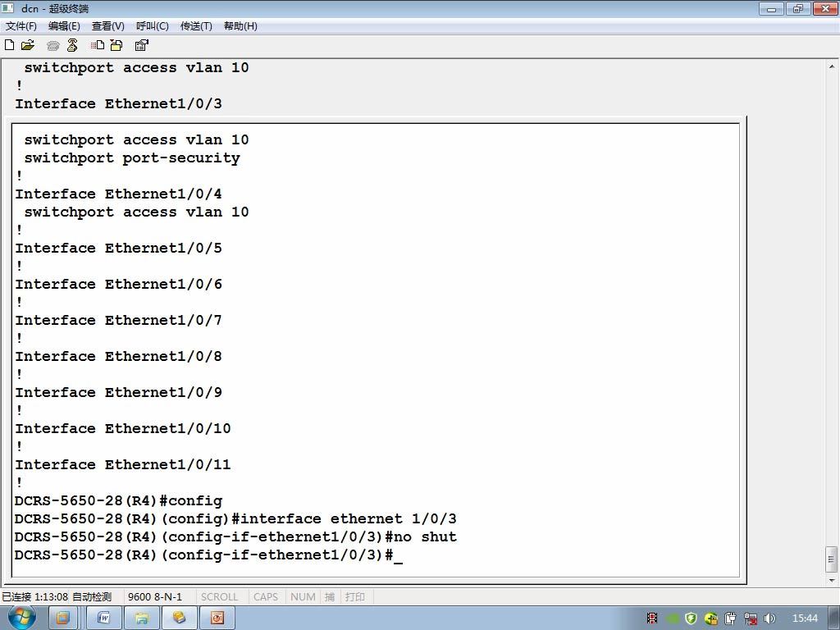The width and height of the screenshot is (840, 630).
Task: Click the '打印' status indicator
Action: (354, 597)
